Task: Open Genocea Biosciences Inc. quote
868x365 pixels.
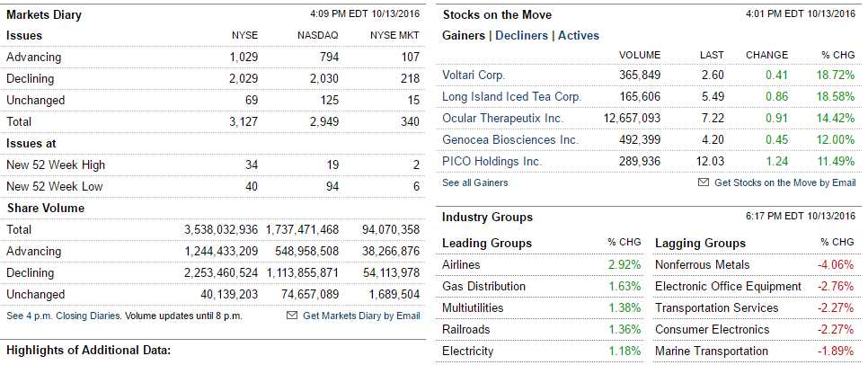Action: tap(510, 139)
